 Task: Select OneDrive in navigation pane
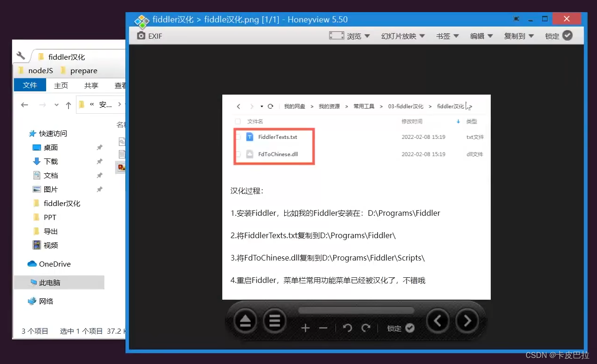(49, 264)
